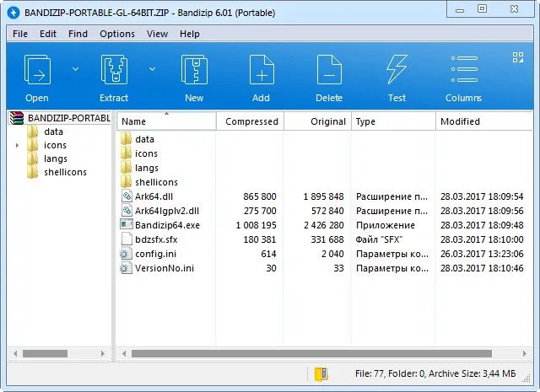540x392 pixels.
Task: Click the 28.03.2017 18:09:56 modified date
Action: click(482, 211)
